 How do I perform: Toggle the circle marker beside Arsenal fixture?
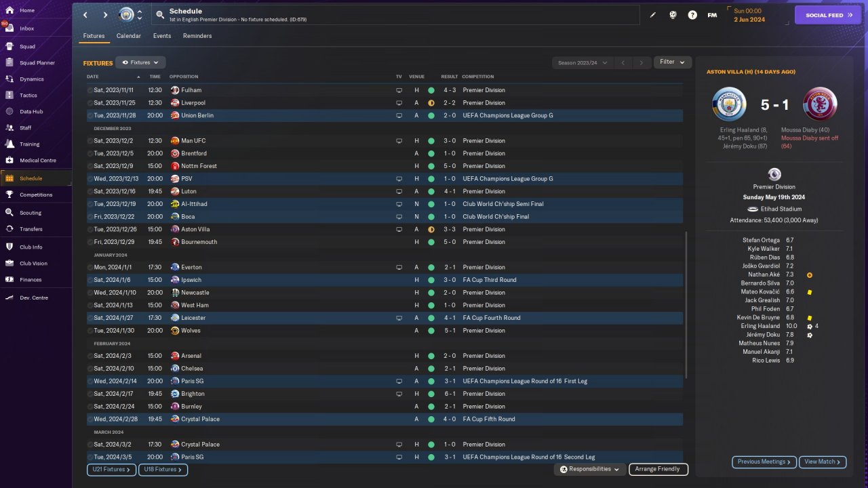tap(90, 356)
